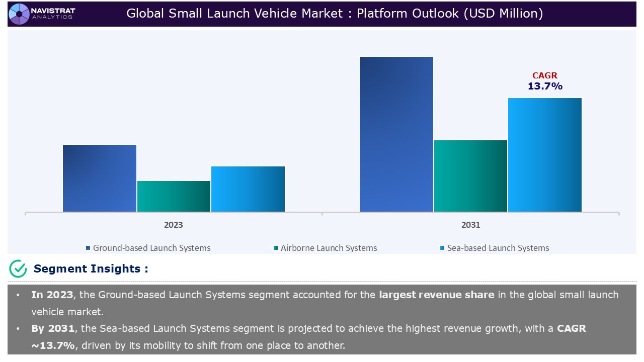This screenshot has height=362, width=644.
Task: Click the NAVISTRAT ANALYTICS brand text
Action: pyautogui.click(x=52, y=14)
